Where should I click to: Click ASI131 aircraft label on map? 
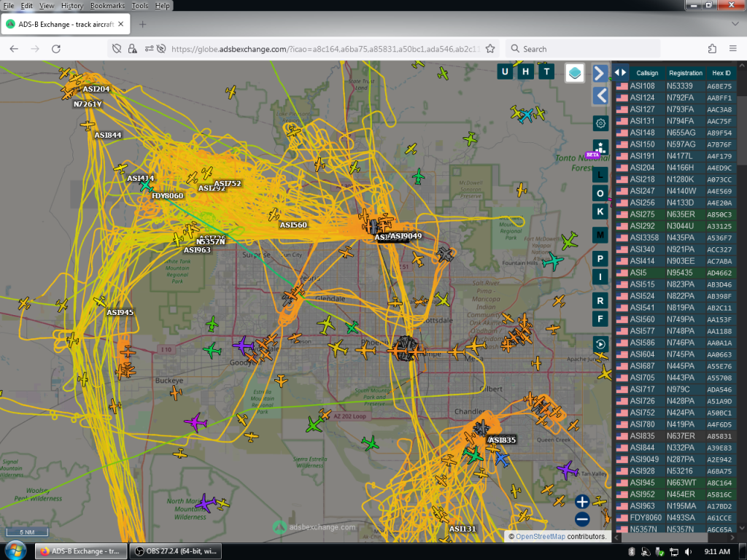point(462,529)
